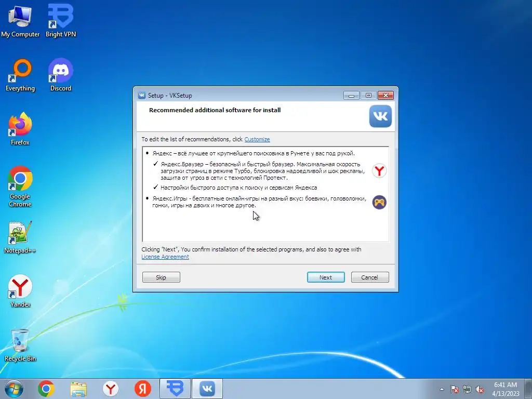Image resolution: width=532 pixels, height=399 pixels.
Task: Open Yandex Browser from the taskbar
Action: pyautogui.click(x=111, y=389)
